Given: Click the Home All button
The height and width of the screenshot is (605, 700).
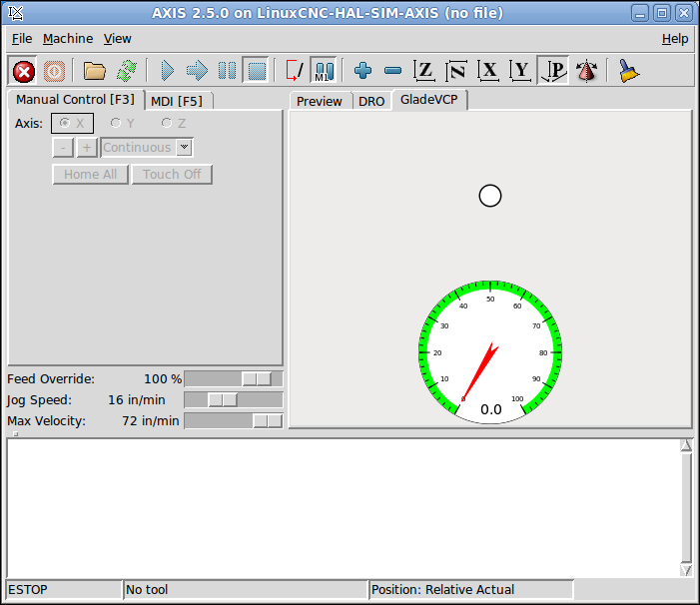Looking at the screenshot, I should coord(91,175).
